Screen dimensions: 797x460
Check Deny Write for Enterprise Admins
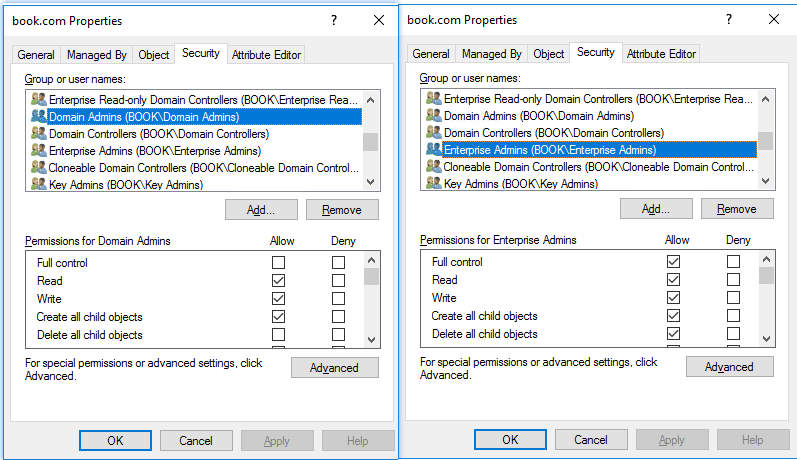[734, 298]
